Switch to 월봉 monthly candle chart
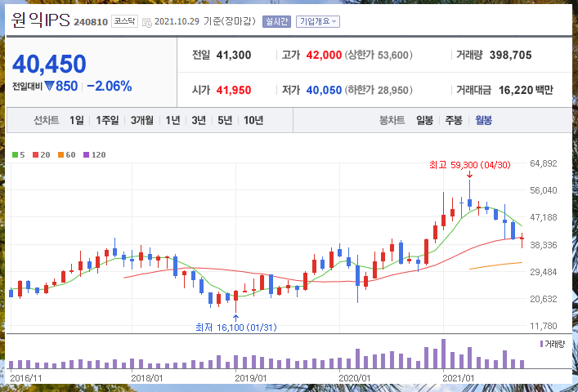The image size is (578, 392). click(x=484, y=120)
